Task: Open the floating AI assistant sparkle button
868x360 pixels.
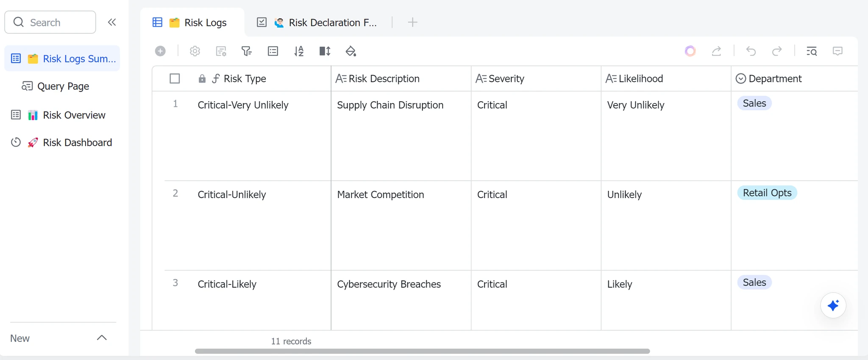Action: 833,305
